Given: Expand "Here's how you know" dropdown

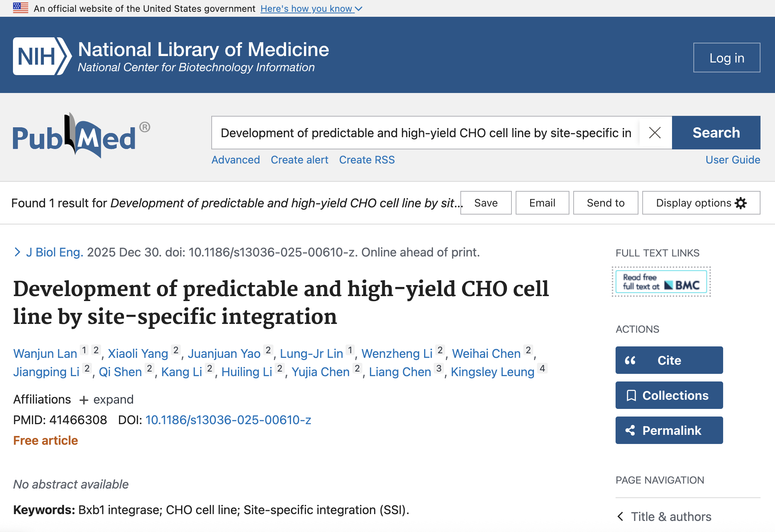Looking at the screenshot, I should tap(311, 8).
